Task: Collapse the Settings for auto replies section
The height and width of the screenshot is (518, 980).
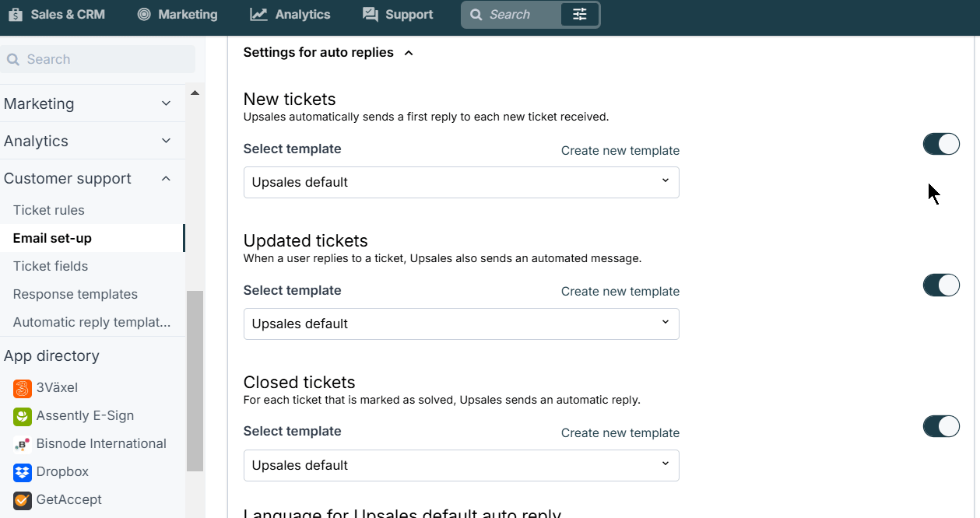Action: [x=409, y=53]
